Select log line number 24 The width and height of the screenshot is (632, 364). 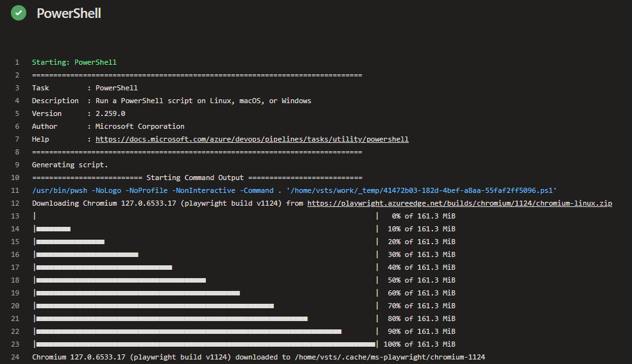(x=15, y=357)
